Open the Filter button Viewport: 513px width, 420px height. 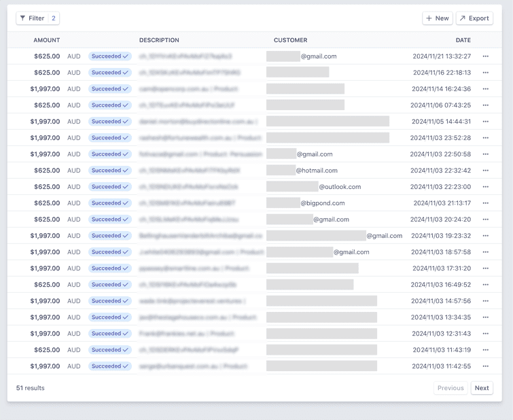point(37,18)
